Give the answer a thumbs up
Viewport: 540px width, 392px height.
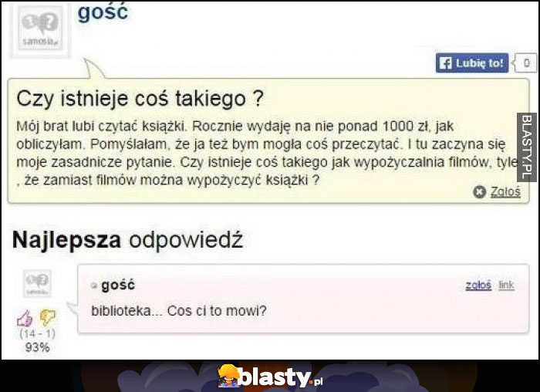(25, 318)
